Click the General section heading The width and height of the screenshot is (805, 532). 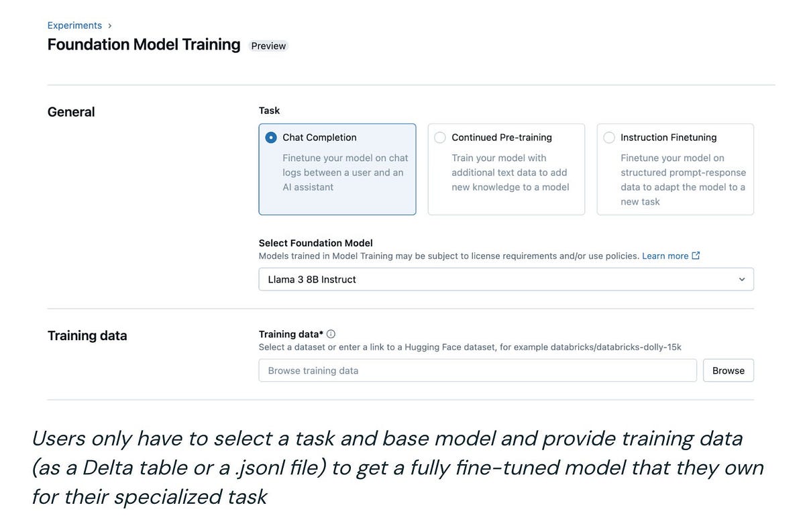tap(71, 112)
